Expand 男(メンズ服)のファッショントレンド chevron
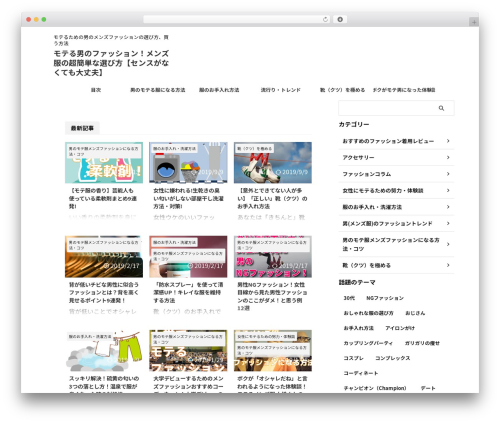The height and width of the screenshot is (423, 500). (x=448, y=223)
